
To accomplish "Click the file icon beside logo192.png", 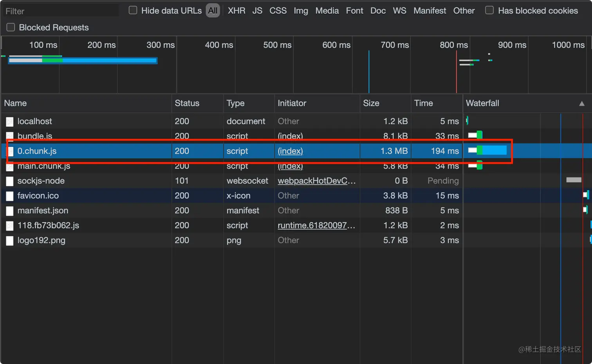I will coord(10,241).
